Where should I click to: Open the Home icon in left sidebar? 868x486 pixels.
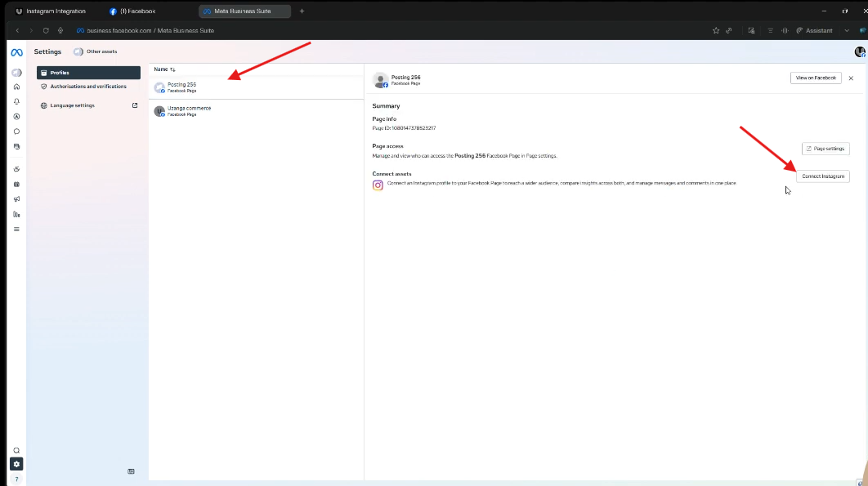pos(16,87)
